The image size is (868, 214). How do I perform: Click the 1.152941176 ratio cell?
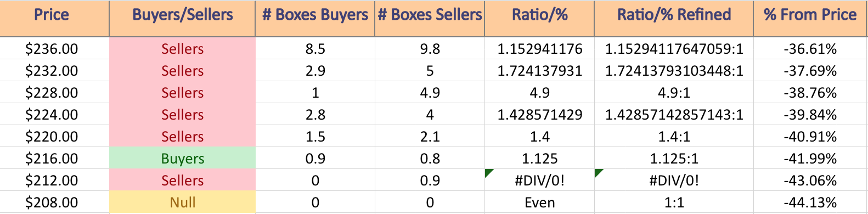click(539, 49)
